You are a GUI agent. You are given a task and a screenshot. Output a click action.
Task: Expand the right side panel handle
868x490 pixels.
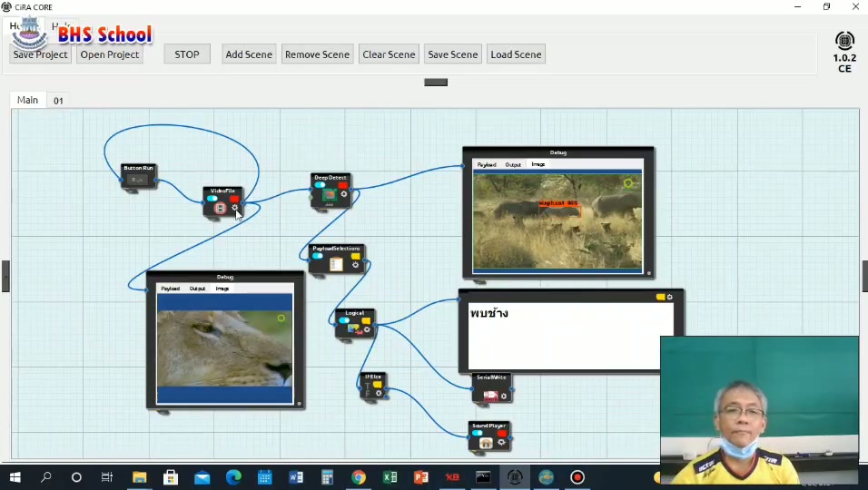coord(864,276)
